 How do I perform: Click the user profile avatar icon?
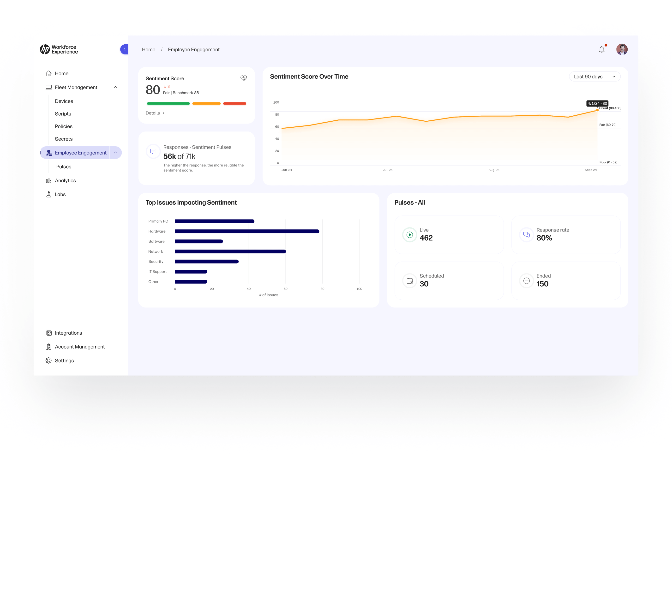coord(622,49)
